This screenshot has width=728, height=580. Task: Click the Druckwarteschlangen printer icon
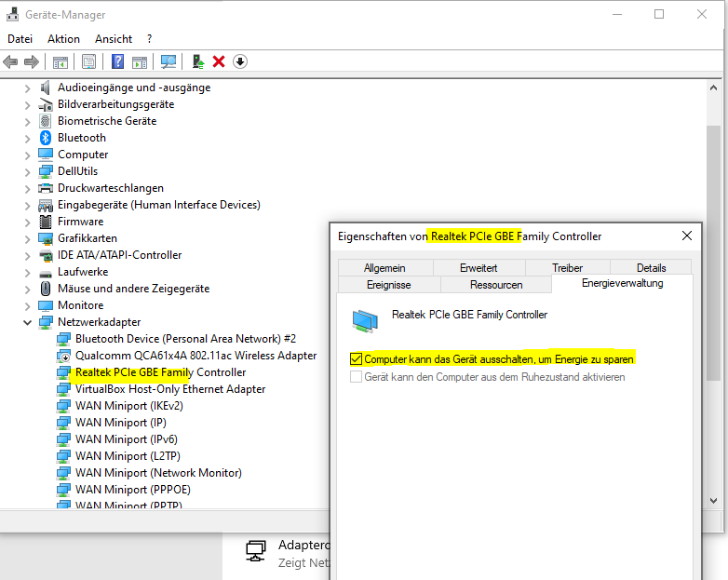[46, 188]
